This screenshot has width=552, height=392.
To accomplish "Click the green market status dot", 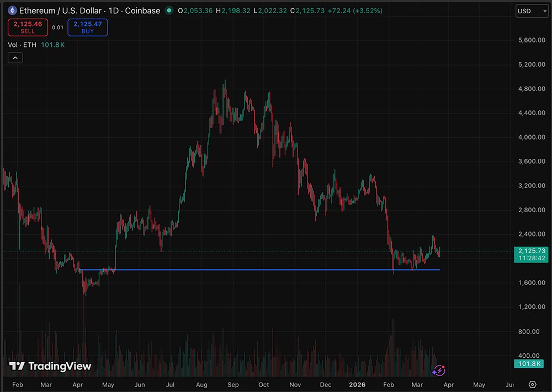I will click(x=168, y=10).
